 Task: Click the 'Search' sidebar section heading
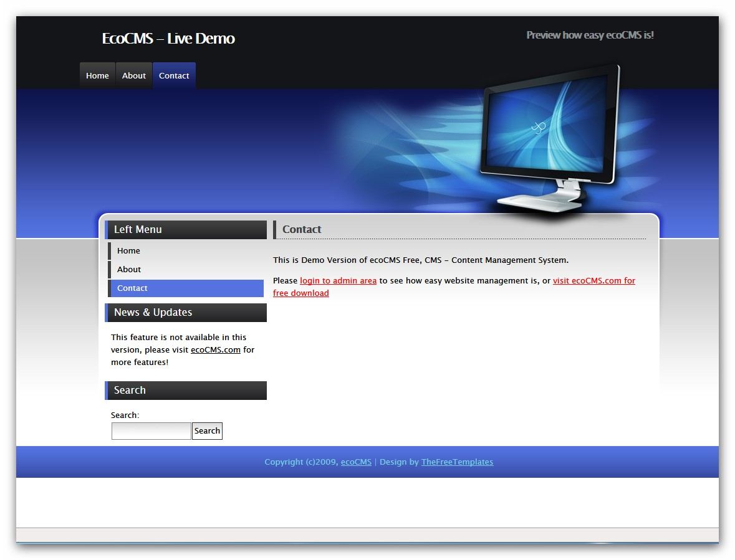point(186,391)
